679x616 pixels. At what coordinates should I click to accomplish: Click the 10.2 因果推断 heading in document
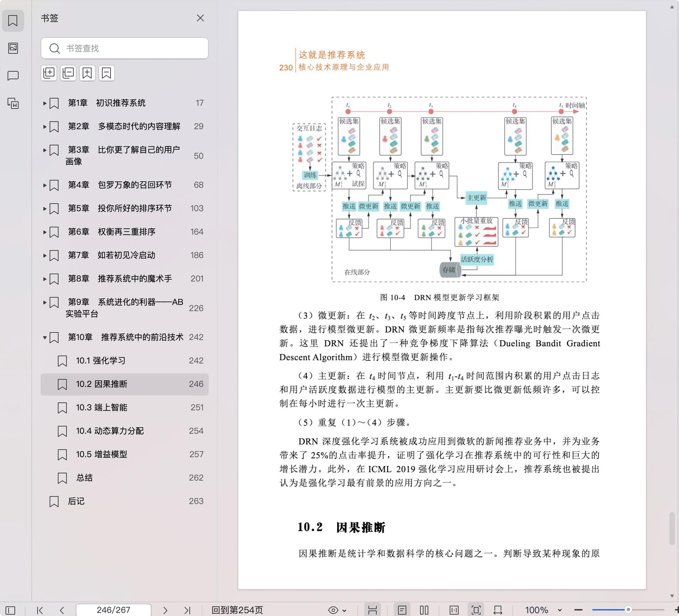coord(341,527)
